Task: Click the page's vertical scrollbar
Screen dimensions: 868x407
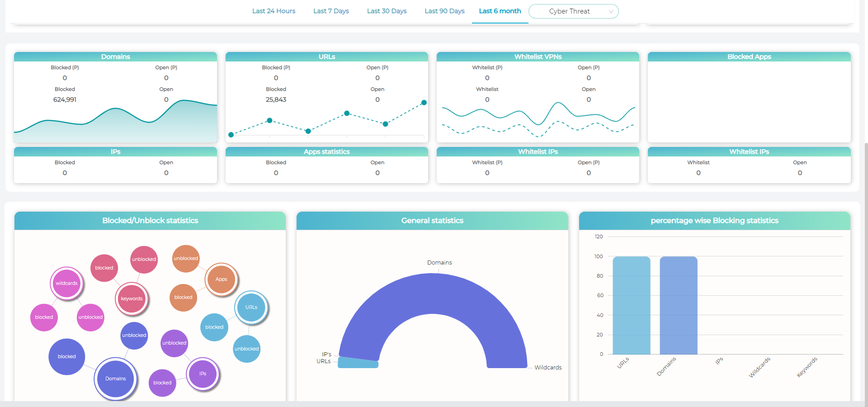Action: click(x=865, y=271)
